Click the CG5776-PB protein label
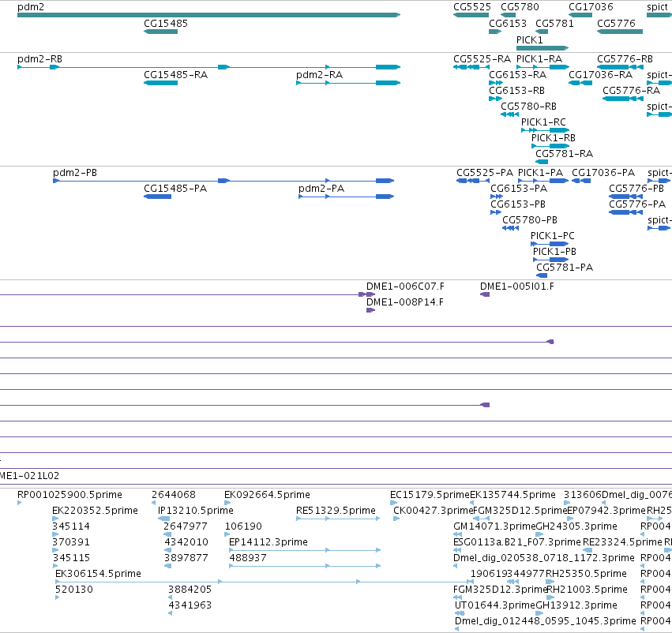Screen dimensions: 672x633 [x=636, y=189]
